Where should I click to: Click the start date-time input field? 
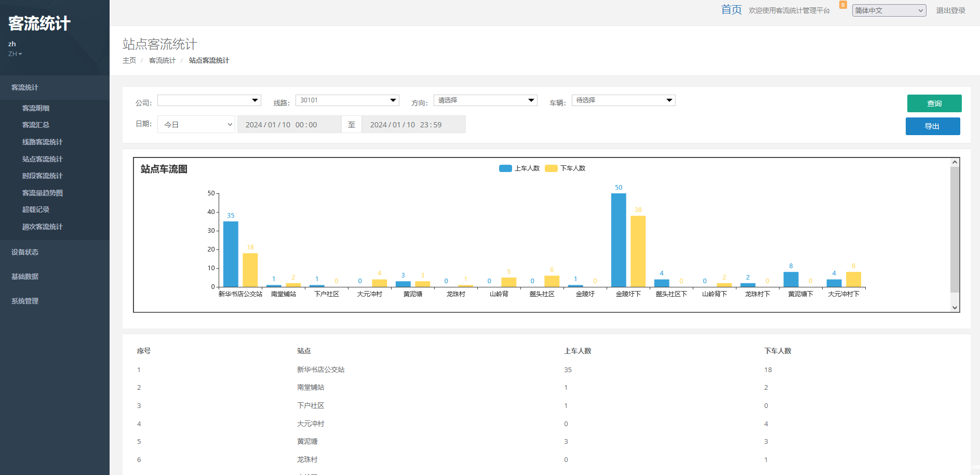pyautogui.click(x=289, y=125)
